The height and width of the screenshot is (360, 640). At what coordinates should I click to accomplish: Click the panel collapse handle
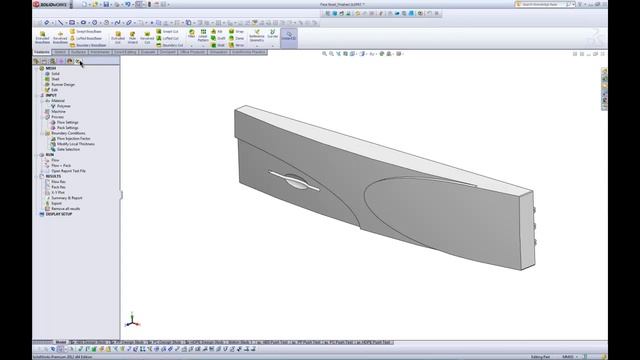click(x=121, y=195)
